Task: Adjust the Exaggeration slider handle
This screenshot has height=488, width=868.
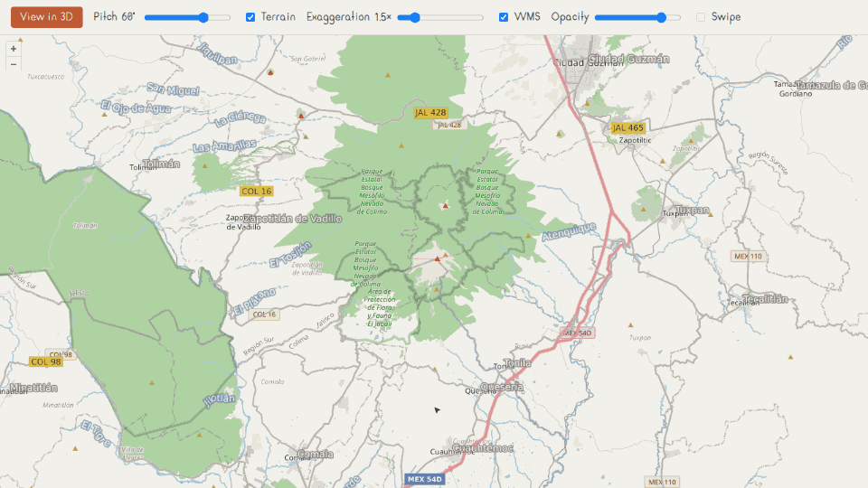Action: click(x=415, y=18)
